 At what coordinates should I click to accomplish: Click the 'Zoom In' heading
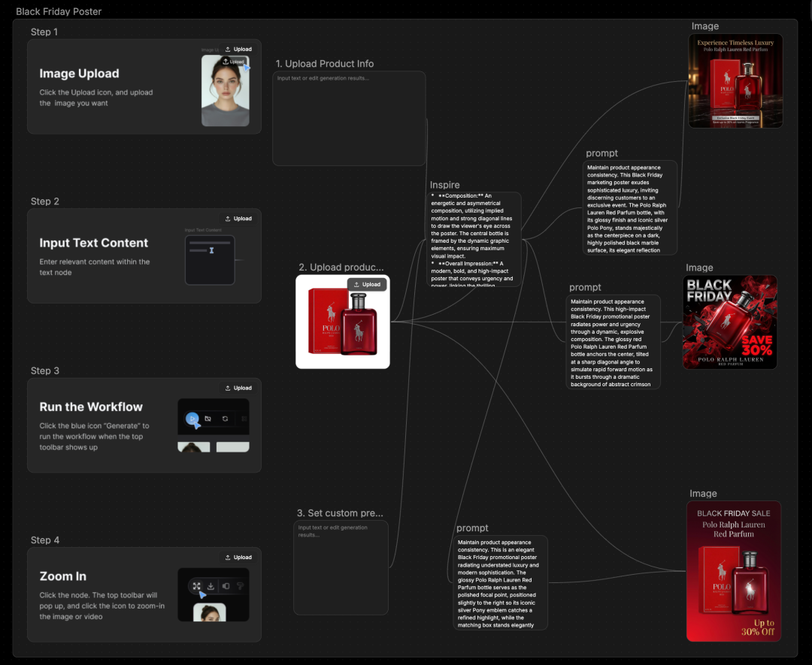(62, 576)
